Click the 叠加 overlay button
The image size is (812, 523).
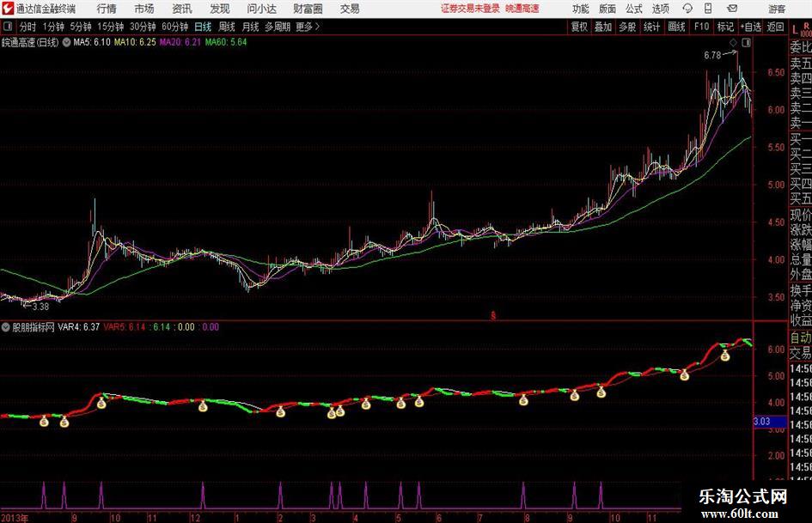point(603,27)
